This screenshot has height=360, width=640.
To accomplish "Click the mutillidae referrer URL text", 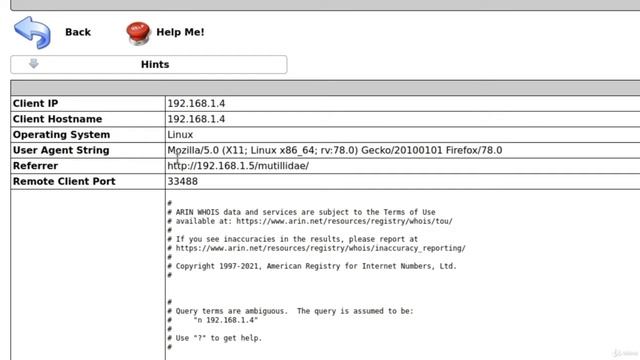I will pyautogui.click(x=238, y=166).
